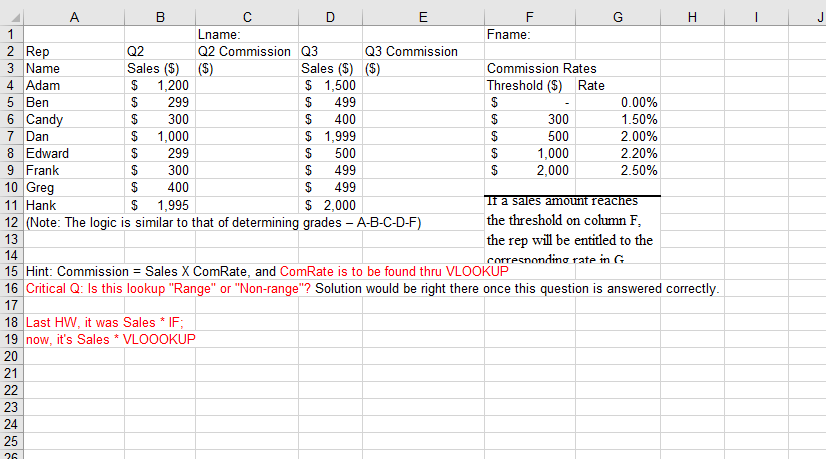
Task: Select column B header
Action: (x=160, y=17)
